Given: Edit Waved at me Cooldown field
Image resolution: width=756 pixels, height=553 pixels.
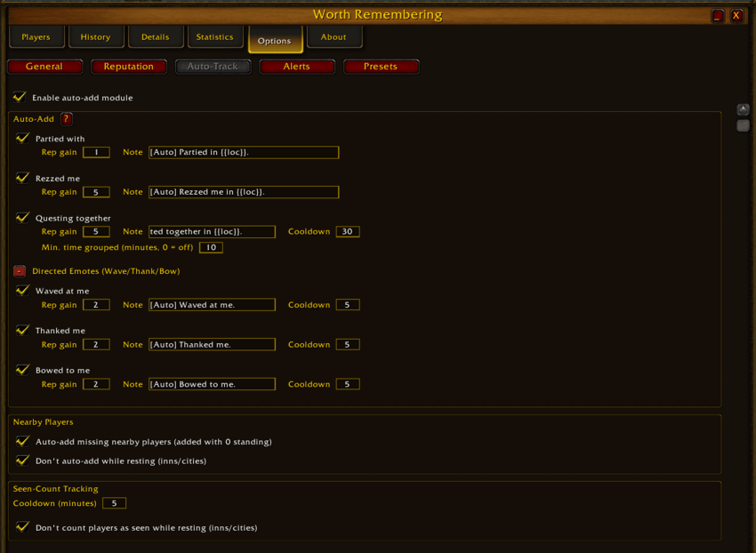Looking at the screenshot, I should (x=348, y=305).
